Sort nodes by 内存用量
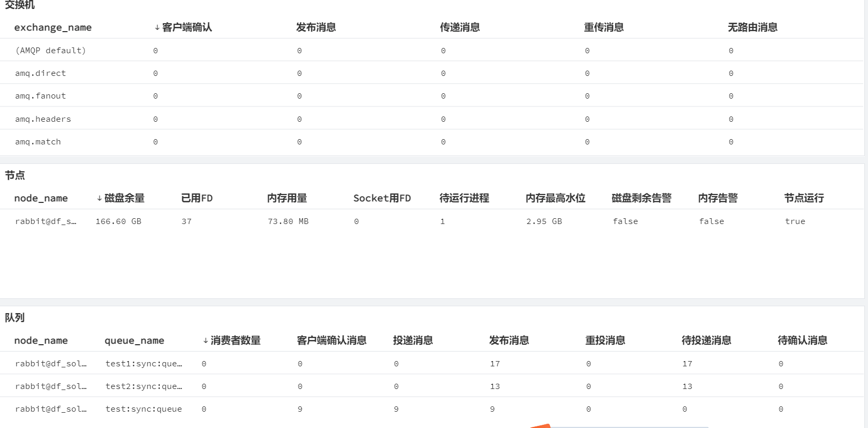Screen dimensions: 868x428 pos(287,198)
